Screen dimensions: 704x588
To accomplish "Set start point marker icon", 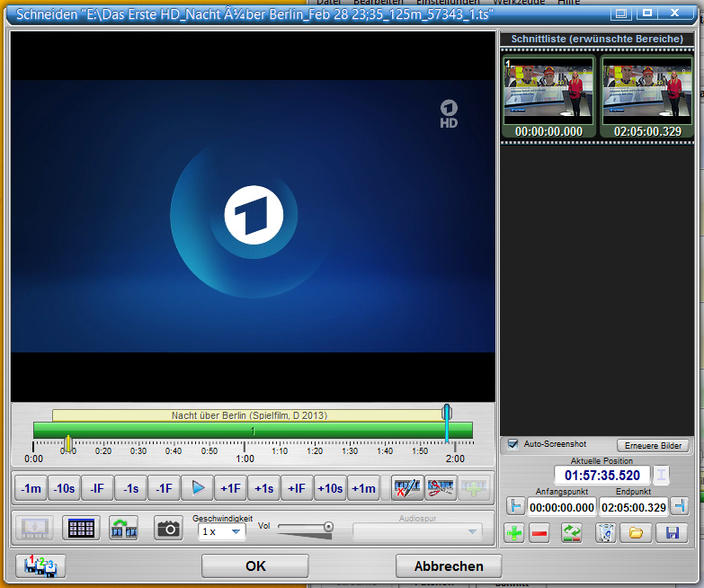I will pyautogui.click(x=514, y=506).
